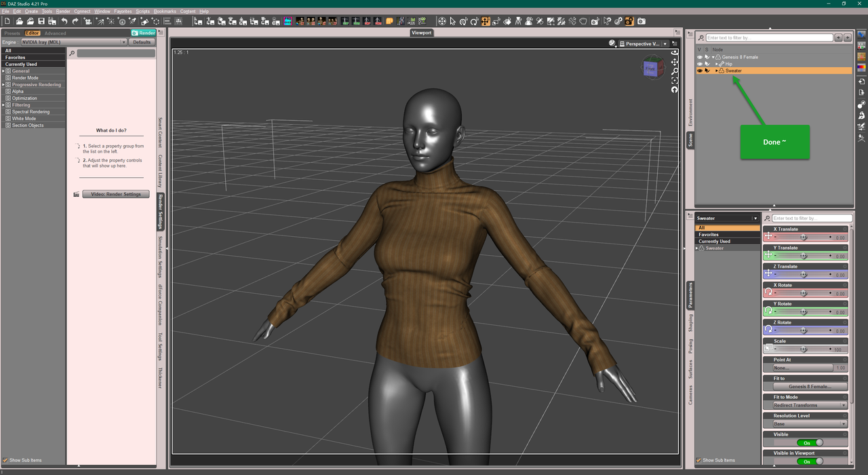Click the X Rotate reset icon
This screenshot has height=475, width=868.
coord(768,292)
